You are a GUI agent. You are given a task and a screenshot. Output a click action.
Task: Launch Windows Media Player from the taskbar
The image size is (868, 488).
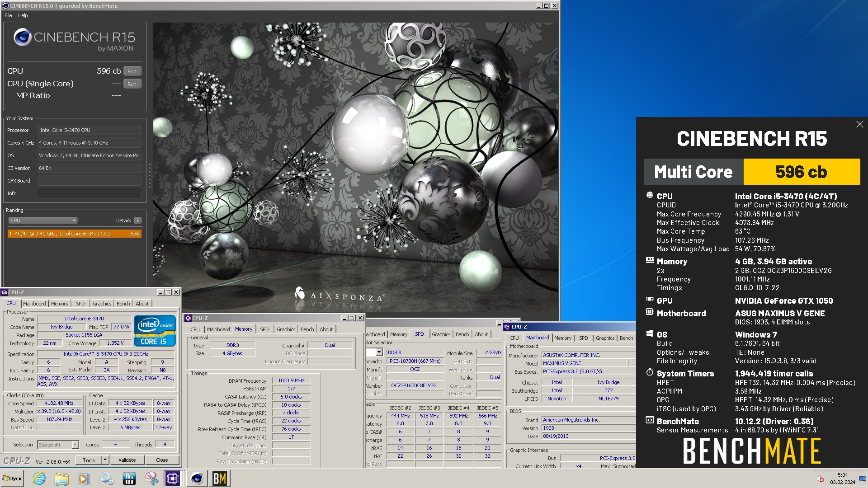pos(83,479)
